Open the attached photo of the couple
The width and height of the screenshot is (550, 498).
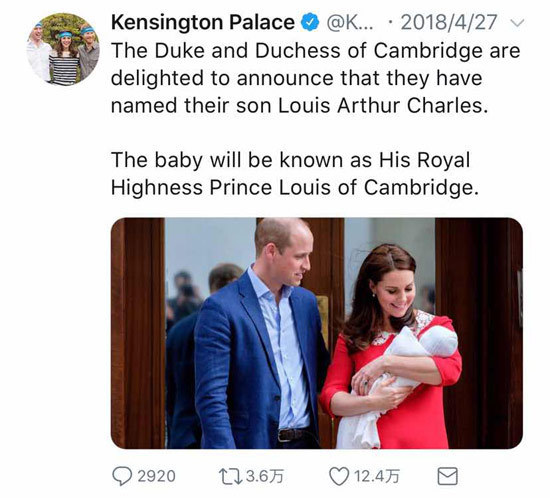(317, 333)
